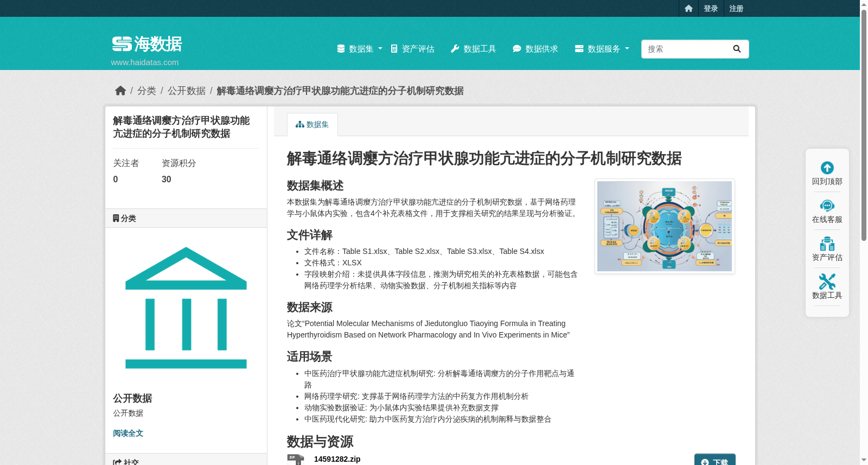
Task: Select the 数据集 tab
Action: tap(312, 124)
